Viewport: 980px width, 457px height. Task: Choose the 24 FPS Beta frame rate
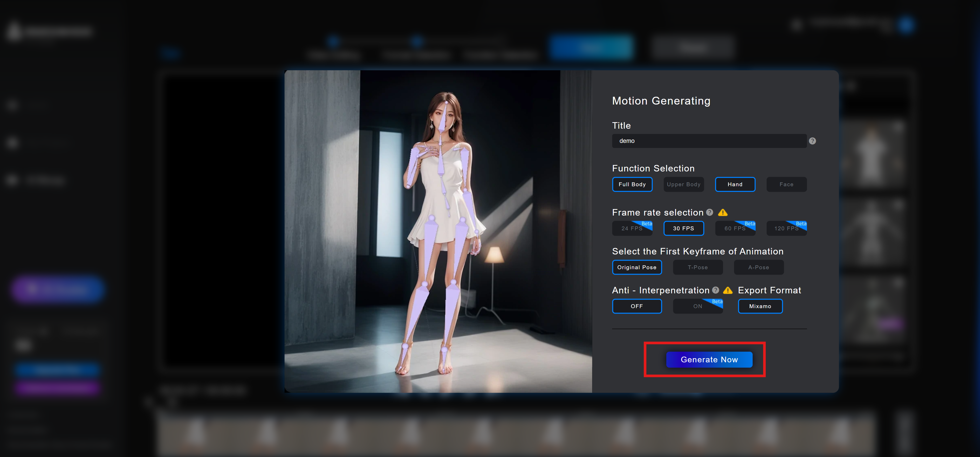632,228
